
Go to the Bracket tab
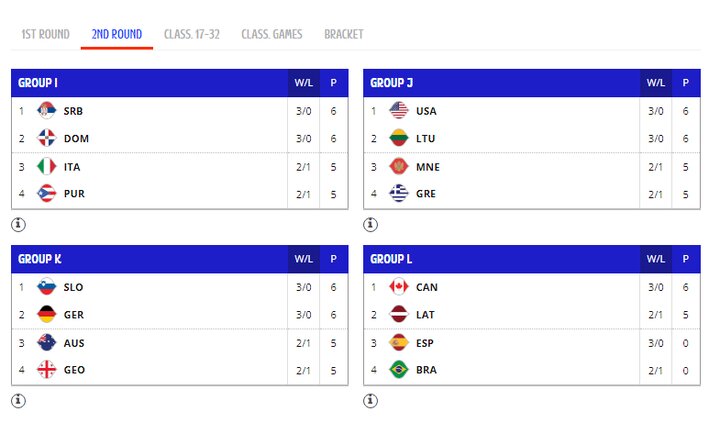[x=343, y=34]
